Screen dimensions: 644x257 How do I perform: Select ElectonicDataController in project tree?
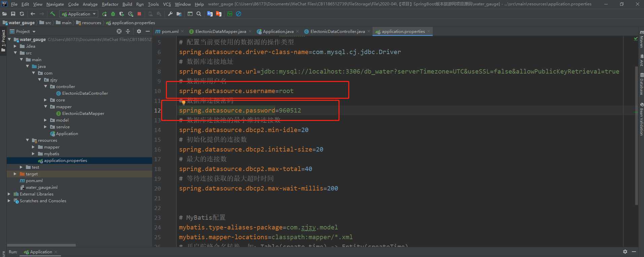tap(85, 93)
